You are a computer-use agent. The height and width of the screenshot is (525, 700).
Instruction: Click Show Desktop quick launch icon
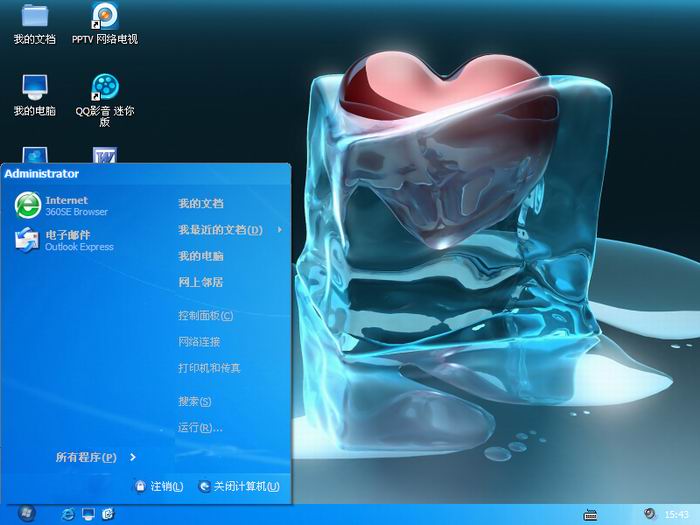[88, 513]
